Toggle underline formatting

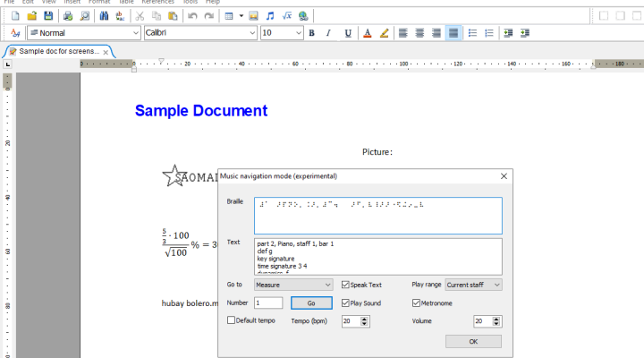coord(348,33)
